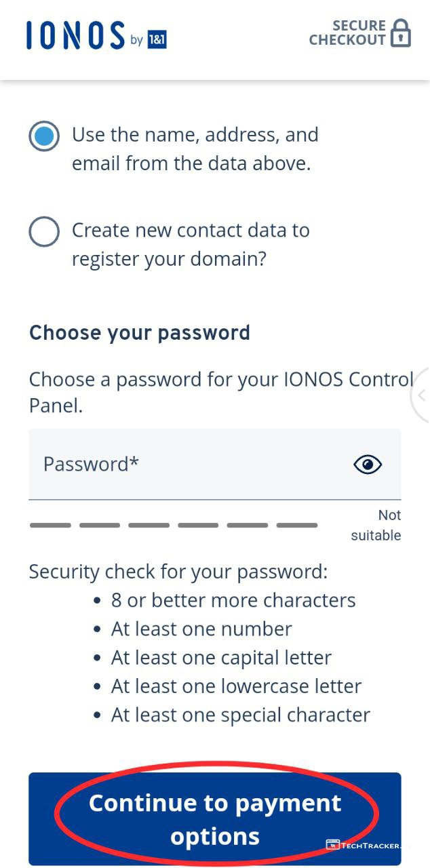Click the 'SECURE CHECKOUT' header text
Viewport: 430px width, 868px height.
tap(347, 33)
